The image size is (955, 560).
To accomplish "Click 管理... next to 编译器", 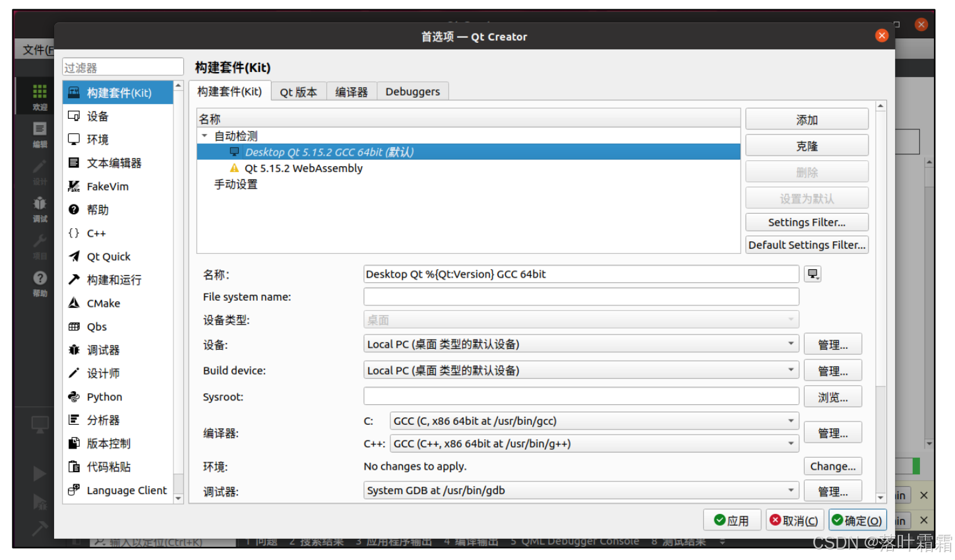I will [833, 433].
